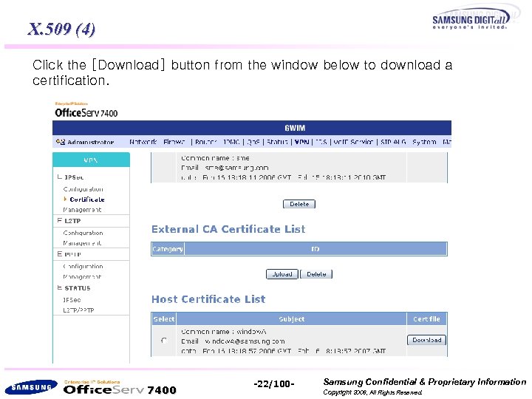Click the Host Certificate List heading
The height and width of the screenshot is (399, 532).
click(x=208, y=299)
